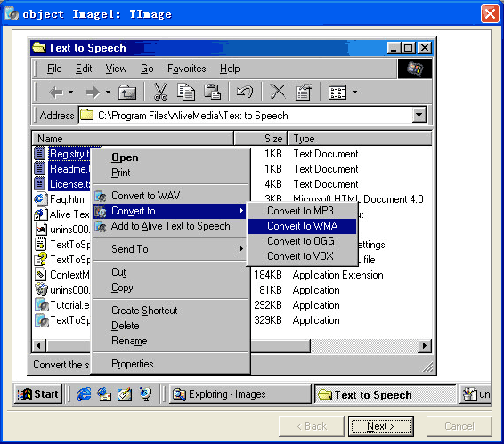Sort by the Type column header
This screenshot has width=504, height=444.
(360, 139)
